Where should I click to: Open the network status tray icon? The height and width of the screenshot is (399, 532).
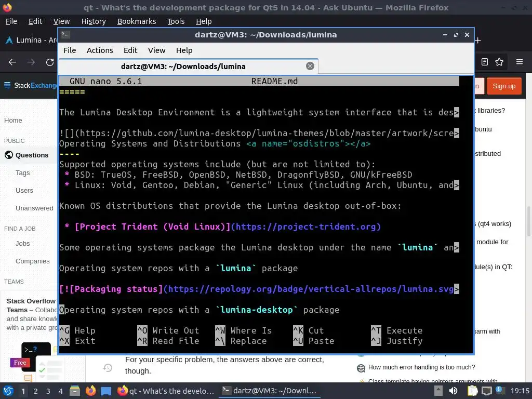point(486,391)
